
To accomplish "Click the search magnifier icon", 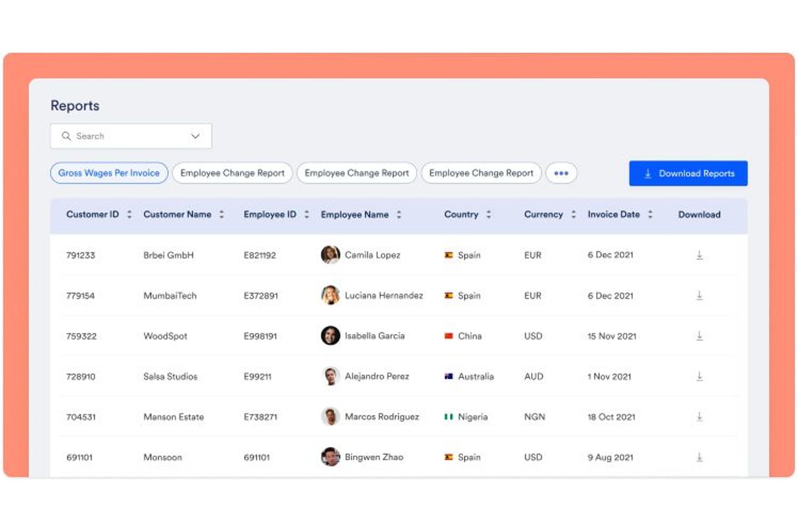I will (66, 136).
